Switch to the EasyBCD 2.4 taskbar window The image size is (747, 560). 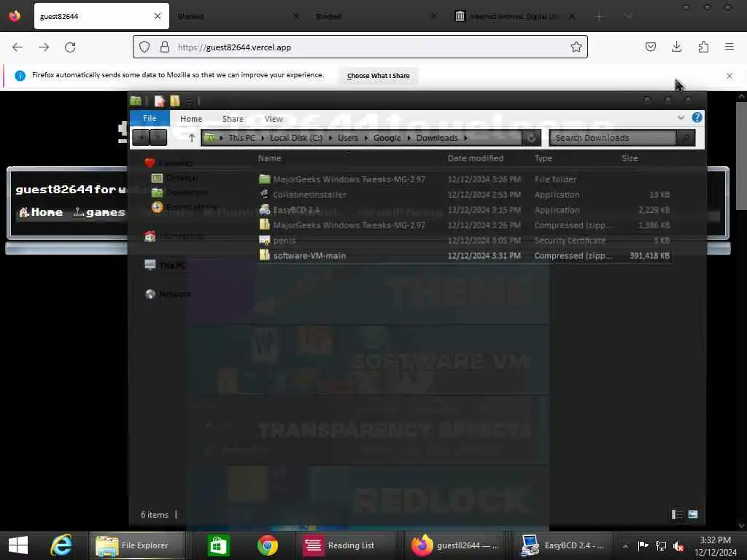[562, 545]
